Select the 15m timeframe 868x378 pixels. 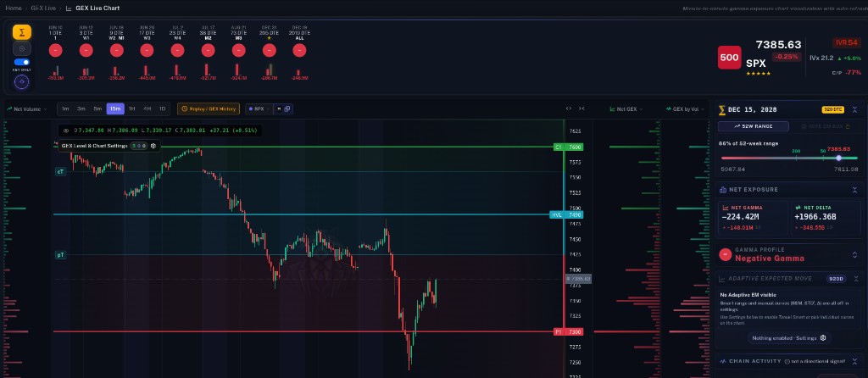115,109
